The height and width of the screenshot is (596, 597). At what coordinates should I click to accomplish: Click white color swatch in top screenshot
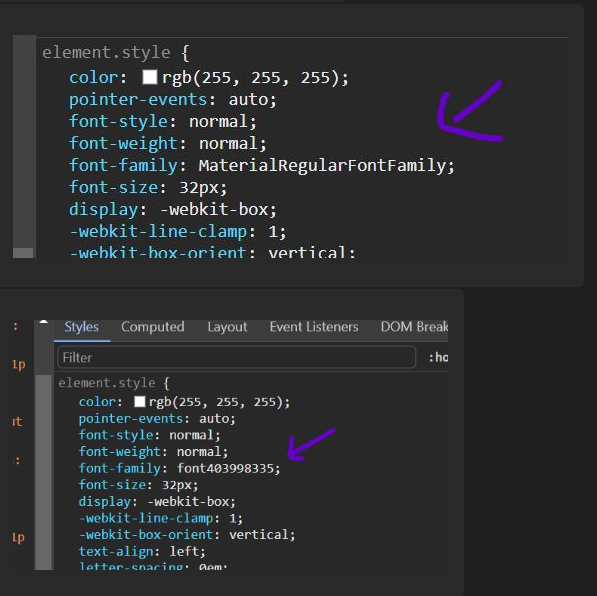point(150,77)
